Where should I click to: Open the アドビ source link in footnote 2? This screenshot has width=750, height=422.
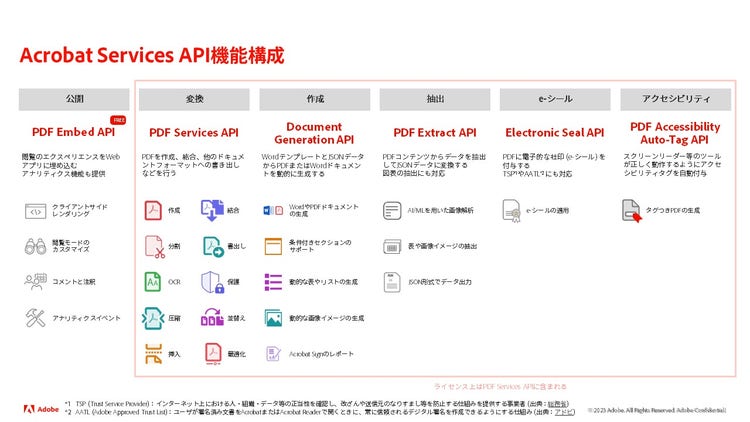(x=564, y=412)
